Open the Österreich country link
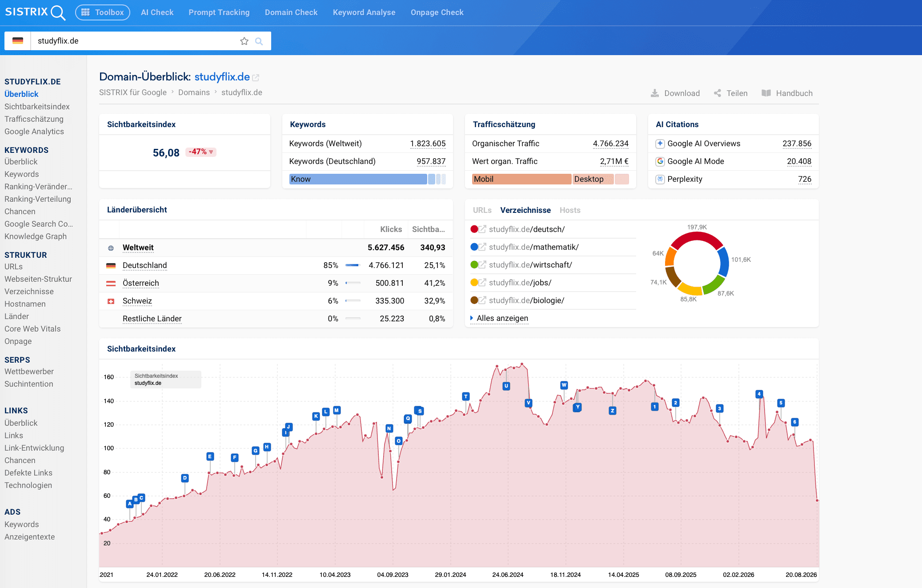 pyautogui.click(x=140, y=283)
